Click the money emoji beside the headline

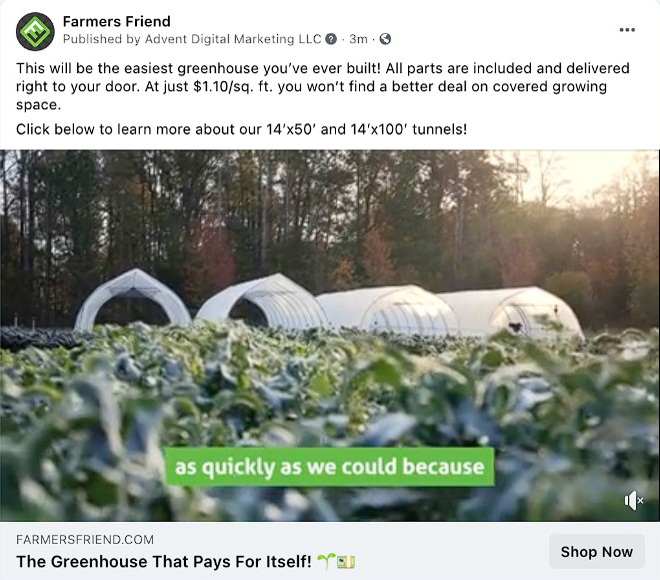[346, 562]
